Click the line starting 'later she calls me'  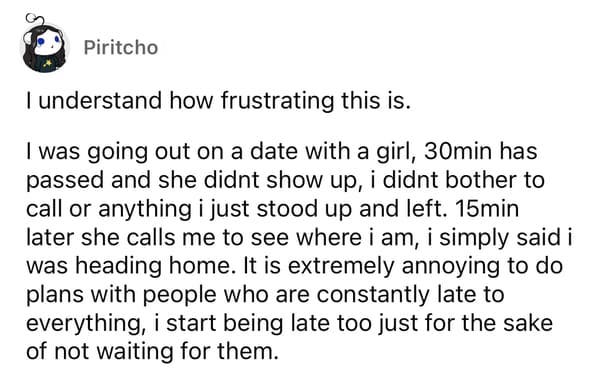pyautogui.click(x=299, y=238)
